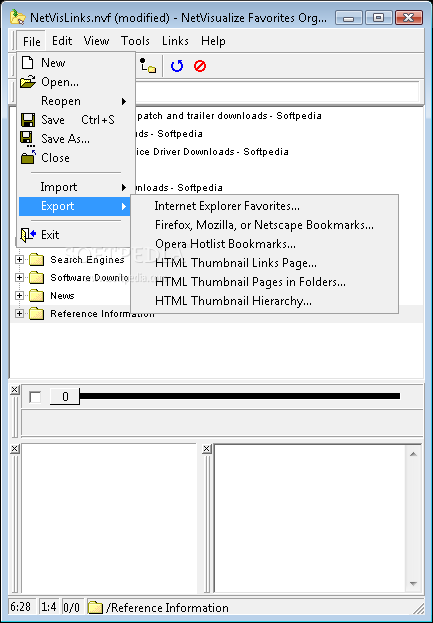
Task: Click the scroll down arrow in right pane
Action: [x=413, y=584]
